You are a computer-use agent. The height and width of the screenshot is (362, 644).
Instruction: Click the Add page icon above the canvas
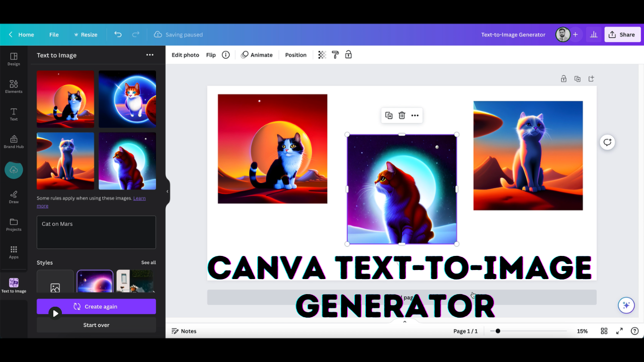591,78
